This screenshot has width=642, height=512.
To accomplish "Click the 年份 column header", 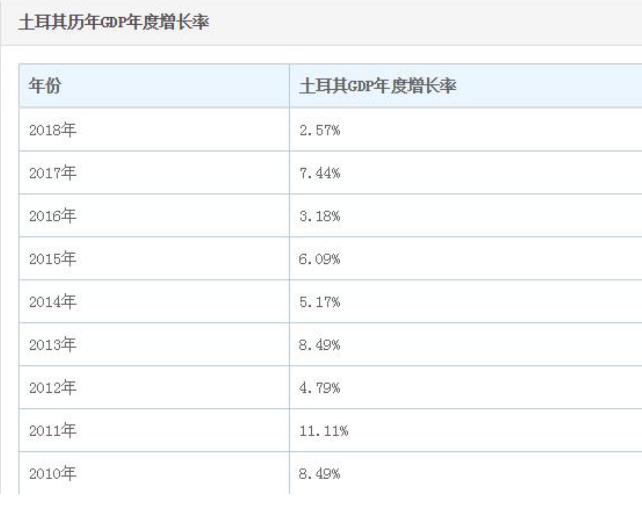I will 46,87.
